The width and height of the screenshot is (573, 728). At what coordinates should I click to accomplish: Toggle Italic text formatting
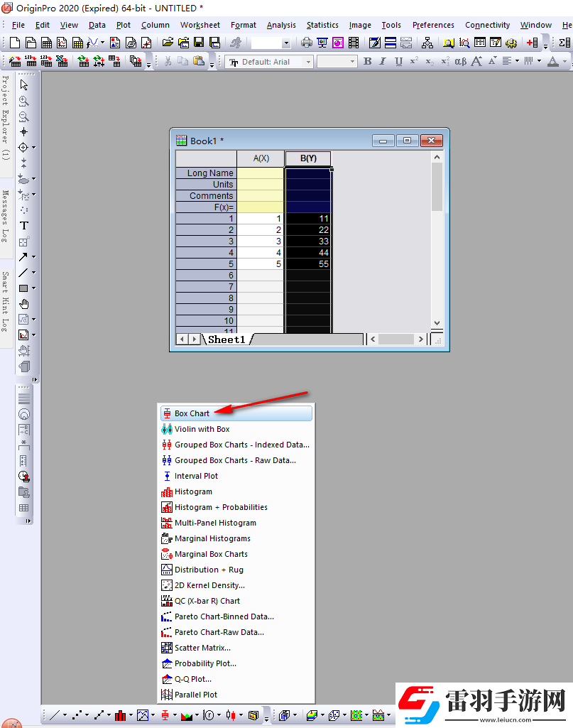383,62
